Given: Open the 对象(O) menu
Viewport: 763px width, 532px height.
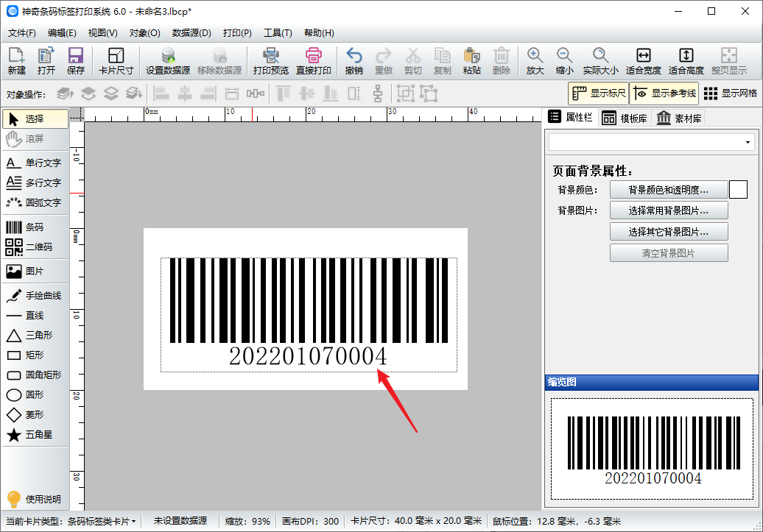Looking at the screenshot, I should click(x=145, y=32).
